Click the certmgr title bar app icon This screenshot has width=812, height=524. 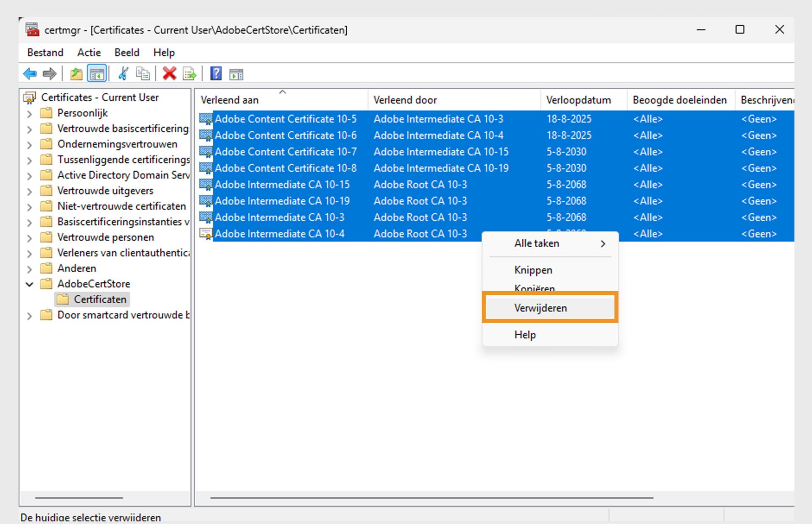32,30
